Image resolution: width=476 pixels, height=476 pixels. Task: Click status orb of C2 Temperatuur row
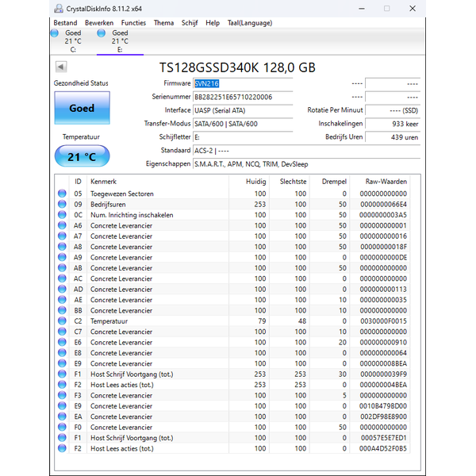pyautogui.click(x=62, y=321)
